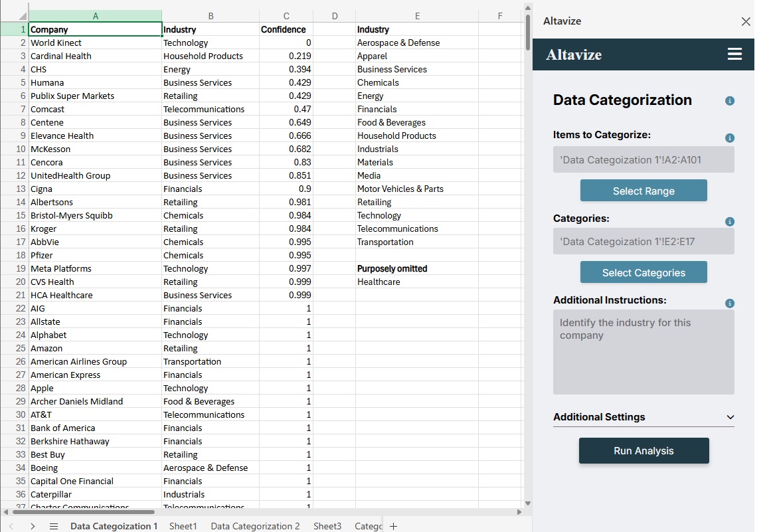Open the Data Categoization 2 sheet tab
This screenshot has width=765, height=532.
[255, 526]
